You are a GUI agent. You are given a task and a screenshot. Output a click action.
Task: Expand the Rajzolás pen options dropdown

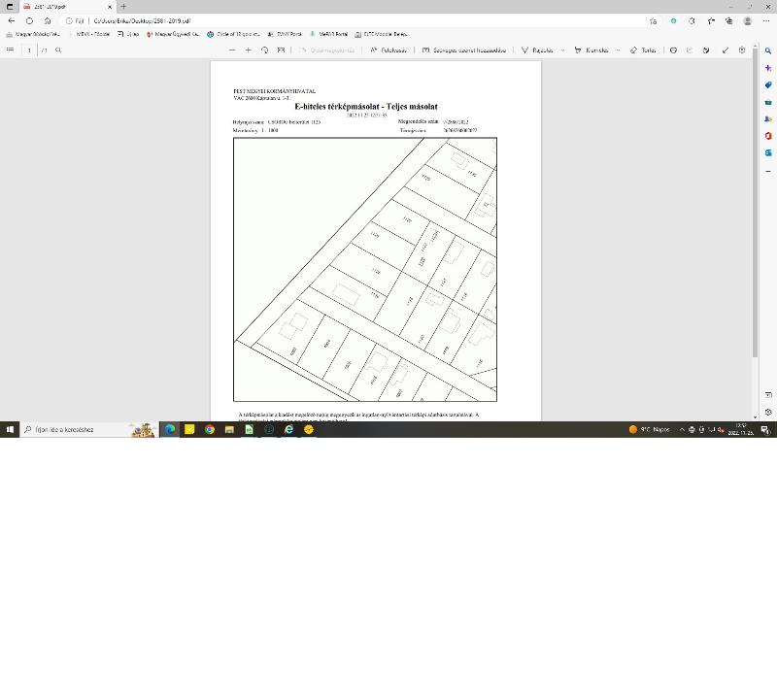[x=563, y=50]
